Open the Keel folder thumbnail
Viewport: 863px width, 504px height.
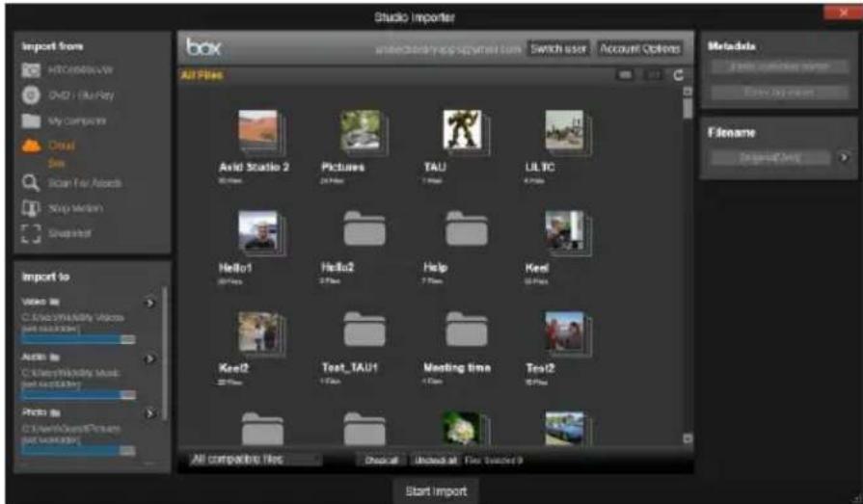pos(567,232)
